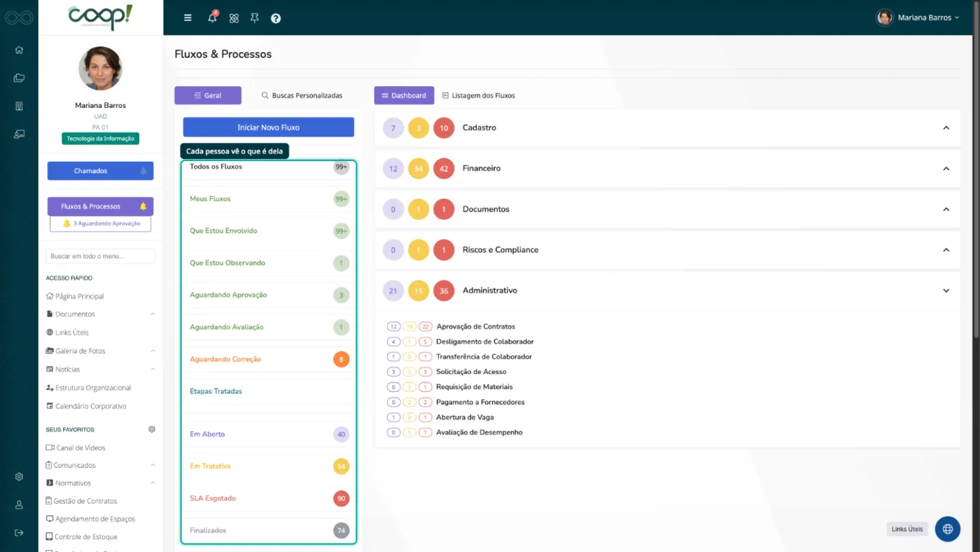
Task: Click the logout icon in the left rail
Action: [19, 532]
